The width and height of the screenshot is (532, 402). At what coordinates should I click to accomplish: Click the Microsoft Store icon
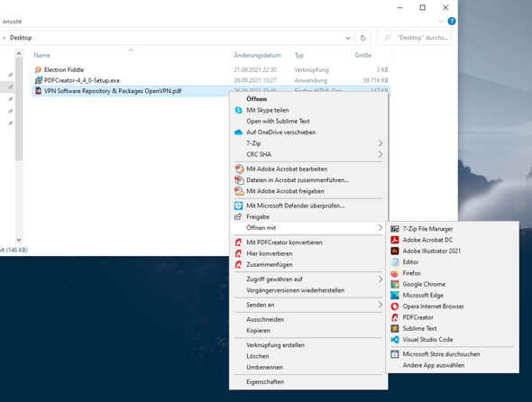pos(395,354)
